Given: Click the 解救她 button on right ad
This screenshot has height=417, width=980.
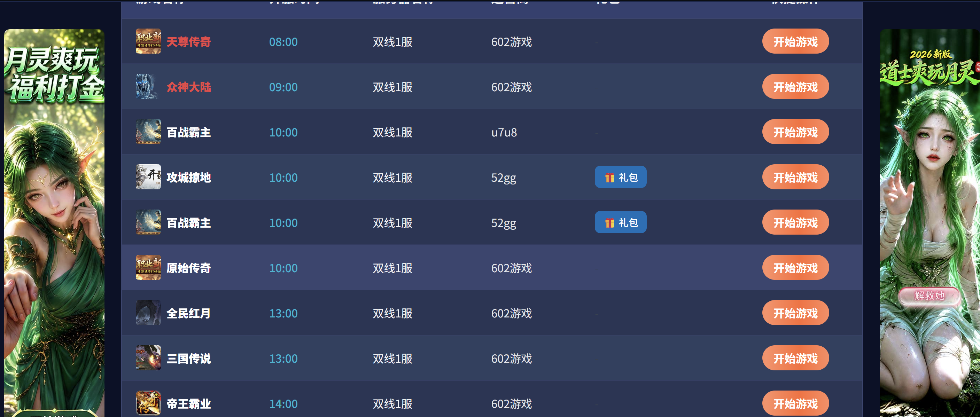Looking at the screenshot, I should coord(929,296).
